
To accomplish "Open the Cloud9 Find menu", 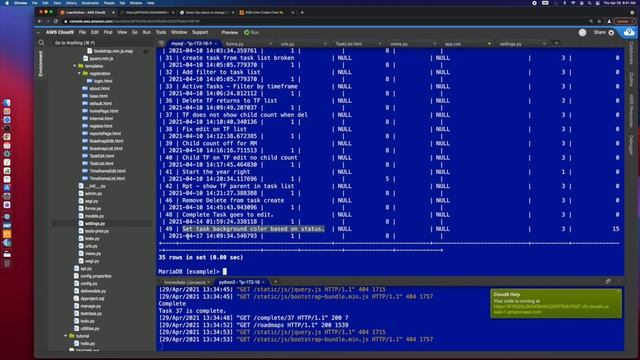I will (x=108, y=32).
